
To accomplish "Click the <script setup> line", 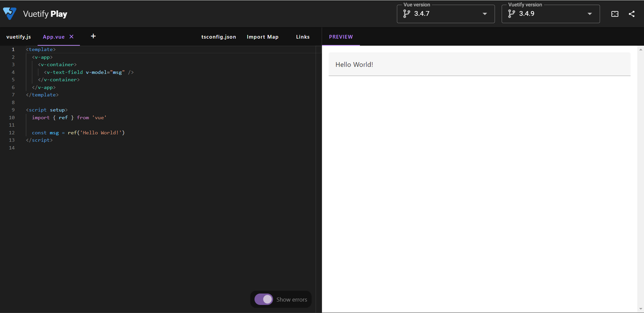I will click(x=47, y=110).
